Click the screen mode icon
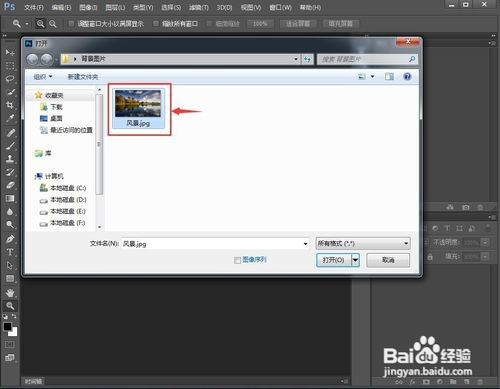 tap(10, 358)
